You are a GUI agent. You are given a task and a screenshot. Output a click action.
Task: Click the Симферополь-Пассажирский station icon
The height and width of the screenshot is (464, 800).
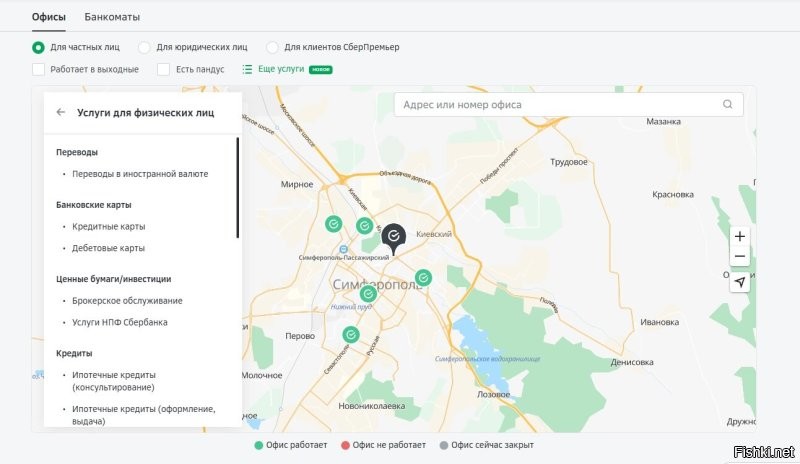343,249
